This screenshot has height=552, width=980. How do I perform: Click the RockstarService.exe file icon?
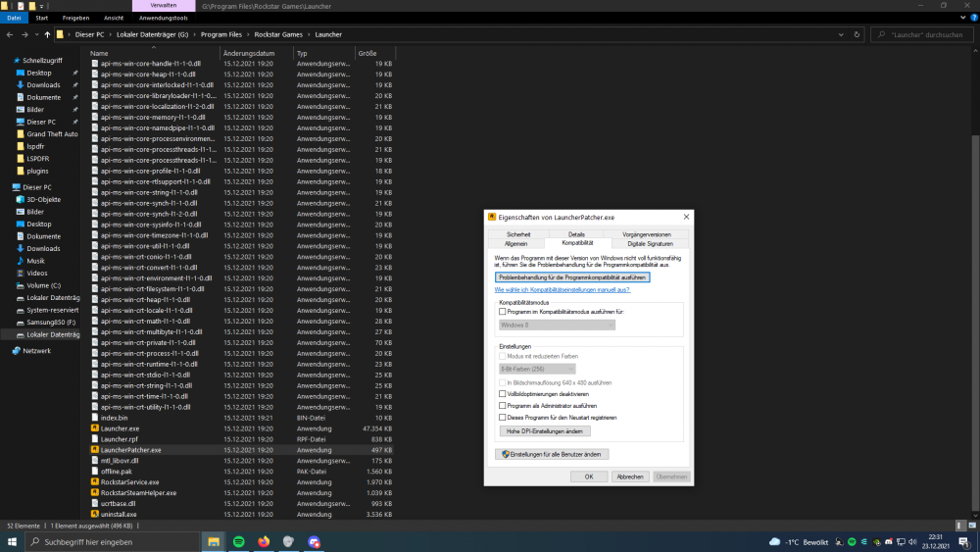click(x=95, y=482)
